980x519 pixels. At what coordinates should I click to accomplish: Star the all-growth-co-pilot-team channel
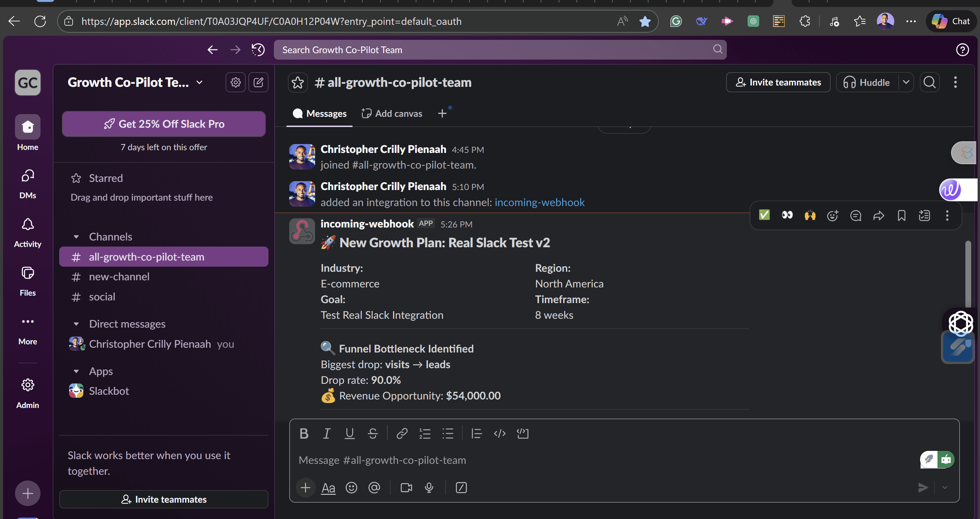[x=297, y=82]
